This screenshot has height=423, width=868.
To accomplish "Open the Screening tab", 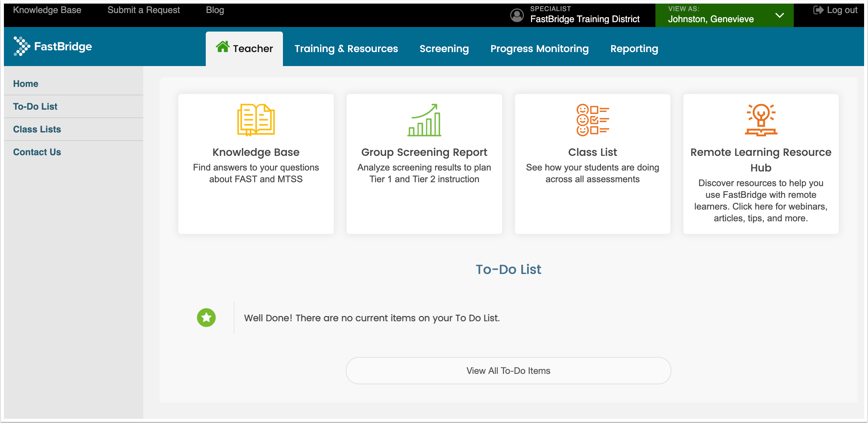I will point(444,49).
